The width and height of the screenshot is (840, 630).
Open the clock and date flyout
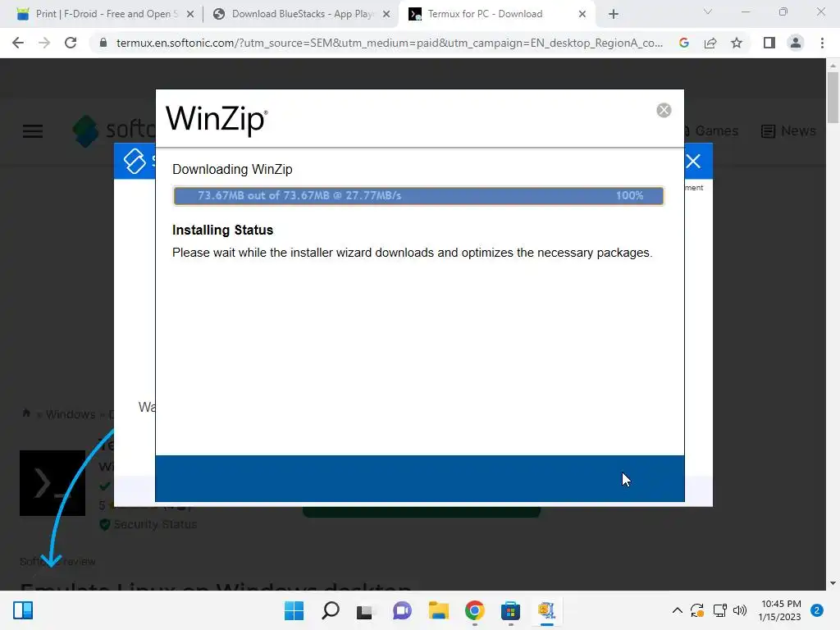click(x=781, y=610)
